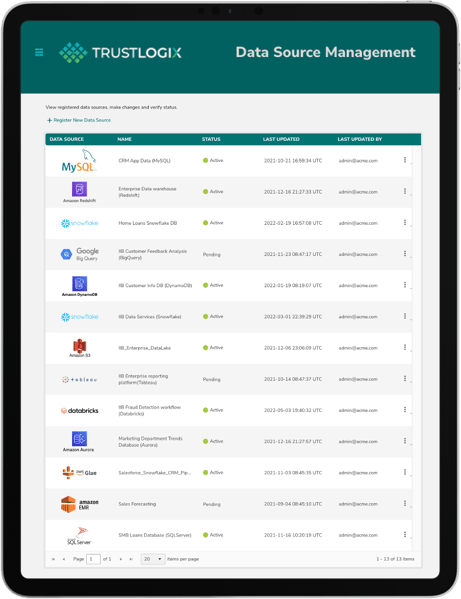
Task: Click Register New Data Source link
Action: (79, 120)
